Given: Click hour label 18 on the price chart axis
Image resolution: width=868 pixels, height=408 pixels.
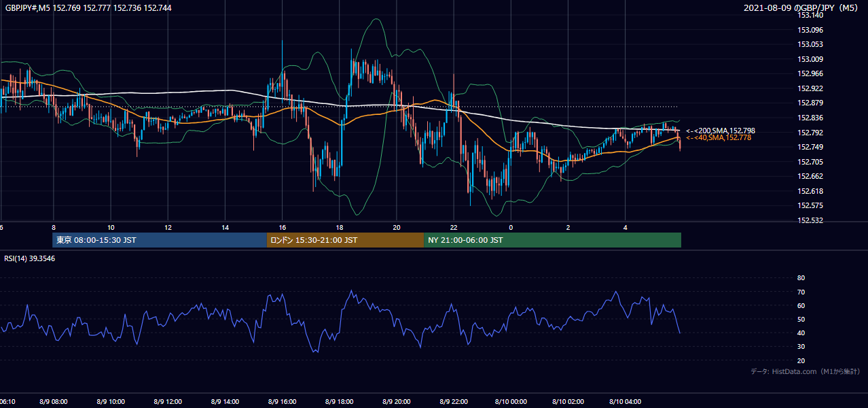Looking at the screenshot, I should point(340,228).
